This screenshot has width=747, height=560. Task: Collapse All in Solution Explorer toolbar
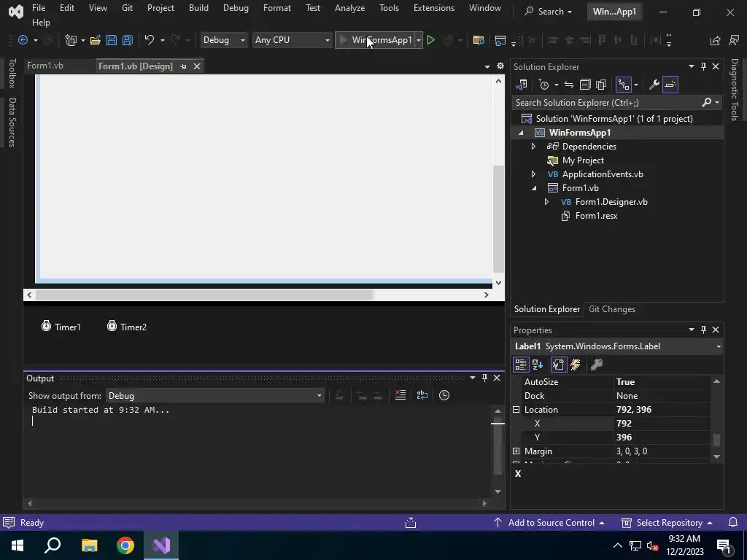pyautogui.click(x=585, y=85)
